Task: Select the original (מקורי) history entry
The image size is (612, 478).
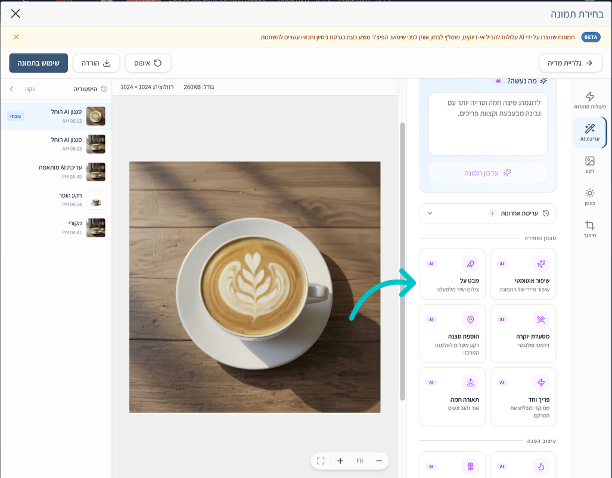Action: pyautogui.click(x=56, y=227)
